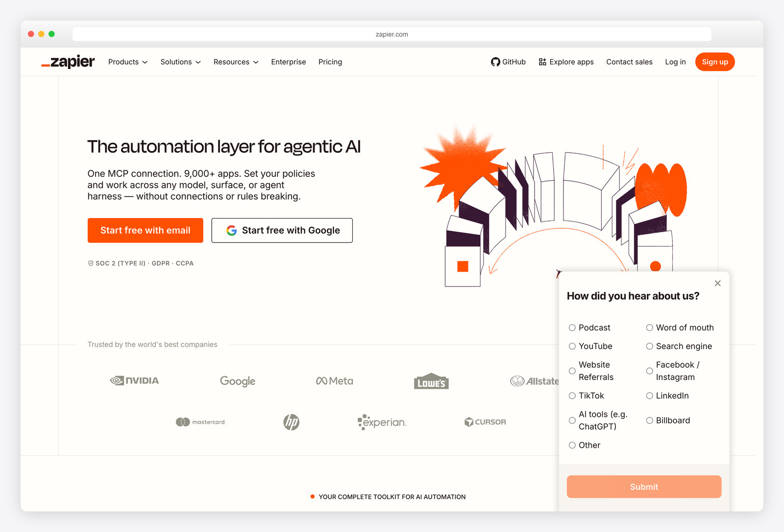Image resolution: width=784 pixels, height=532 pixels.
Task: Click the shield icon beside SOC 2
Action: [x=91, y=263]
